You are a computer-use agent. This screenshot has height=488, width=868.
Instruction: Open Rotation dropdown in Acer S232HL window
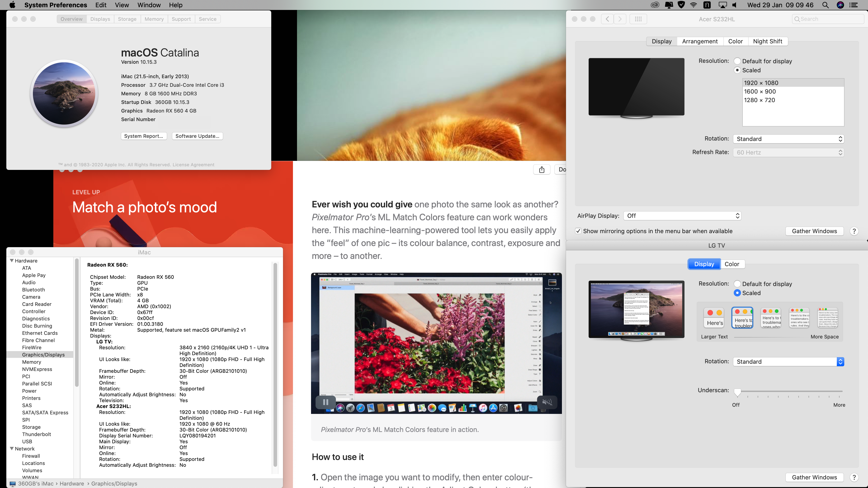coord(788,139)
